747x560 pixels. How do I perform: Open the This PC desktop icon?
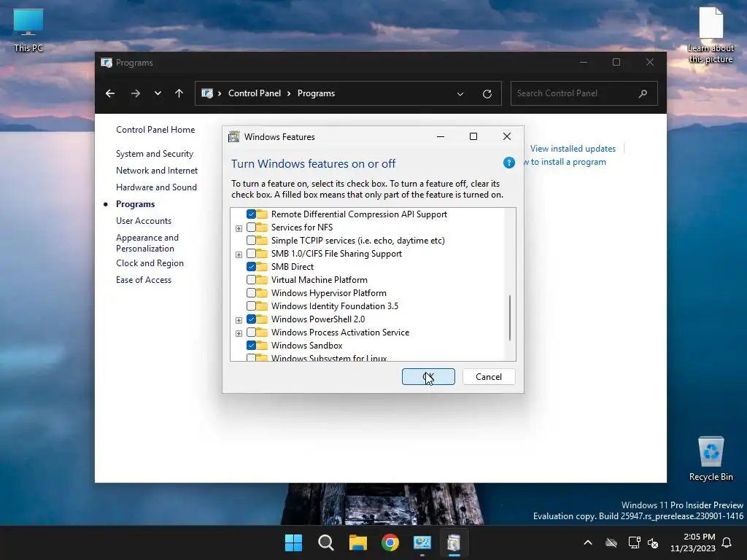point(28,31)
